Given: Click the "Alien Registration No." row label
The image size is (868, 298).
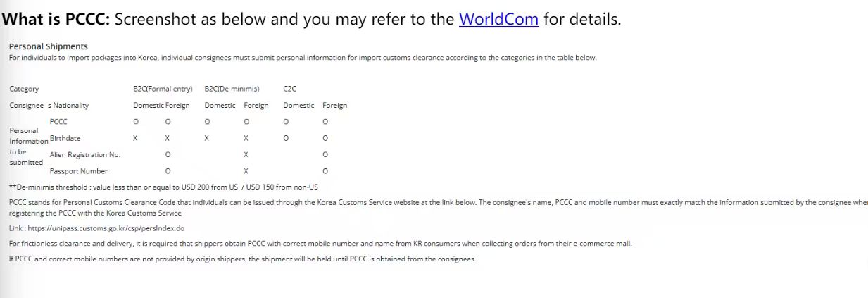Looking at the screenshot, I should tap(85, 154).
